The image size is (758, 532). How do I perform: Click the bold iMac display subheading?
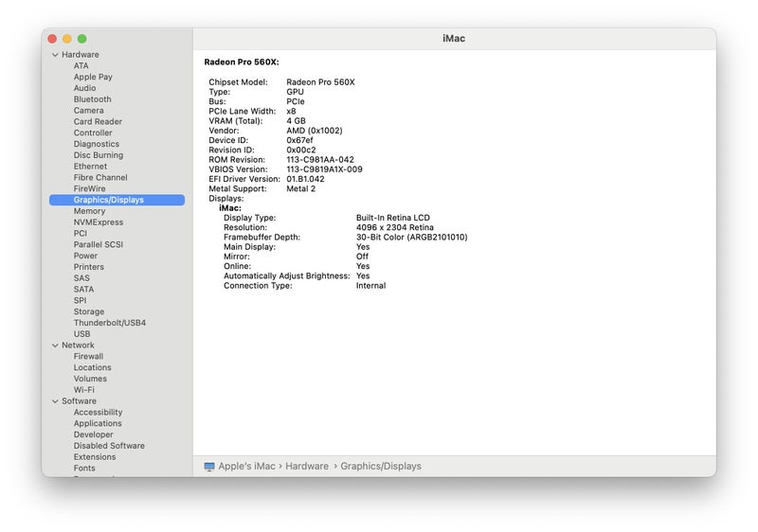[230, 208]
